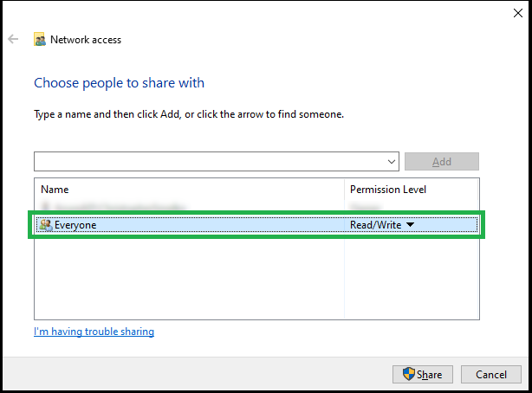Select the blurred owner row above Everyone
Viewport: 532px width, 393px height.
(x=256, y=205)
